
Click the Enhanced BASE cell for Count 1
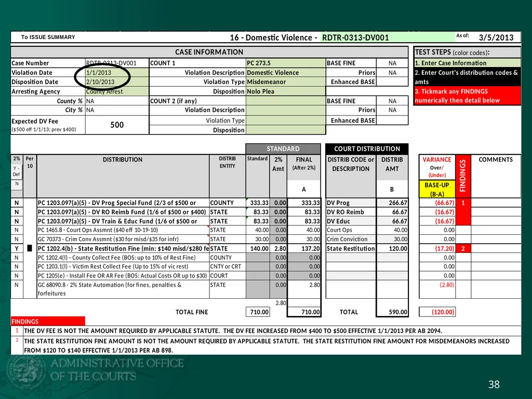(x=392, y=82)
